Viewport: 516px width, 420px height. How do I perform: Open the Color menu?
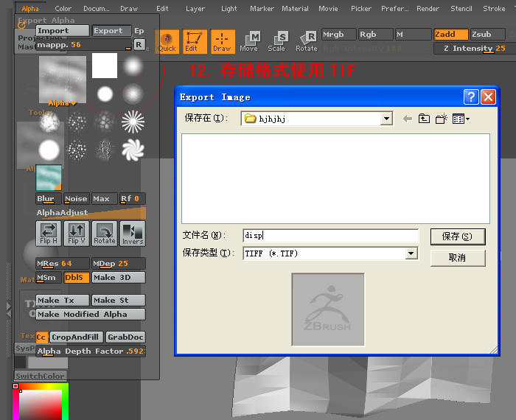[63, 9]
